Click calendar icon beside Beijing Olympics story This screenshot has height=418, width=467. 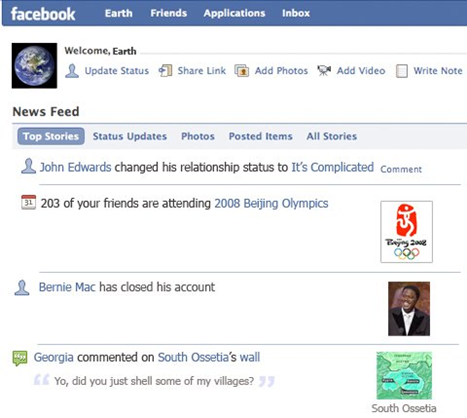(28, 202)
